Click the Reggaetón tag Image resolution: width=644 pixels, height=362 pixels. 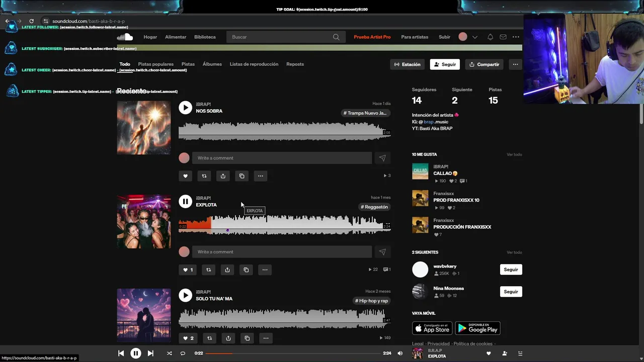374,207
